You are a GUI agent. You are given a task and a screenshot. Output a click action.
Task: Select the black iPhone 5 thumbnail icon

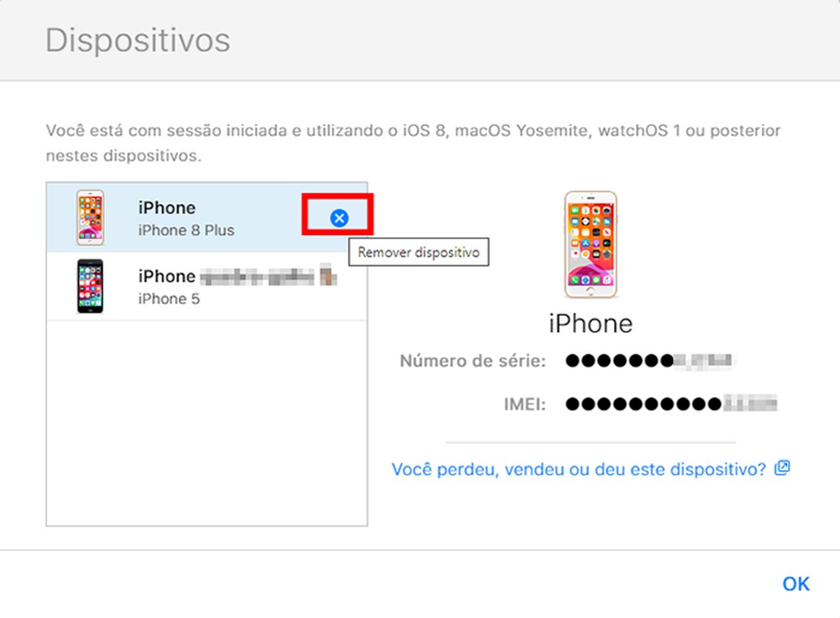[90, 286]
